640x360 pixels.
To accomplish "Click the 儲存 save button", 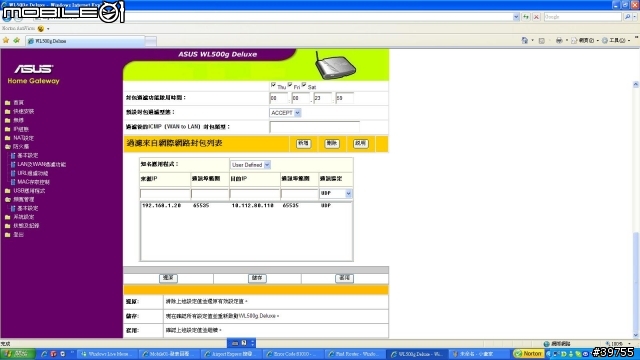I will [257, 278].
